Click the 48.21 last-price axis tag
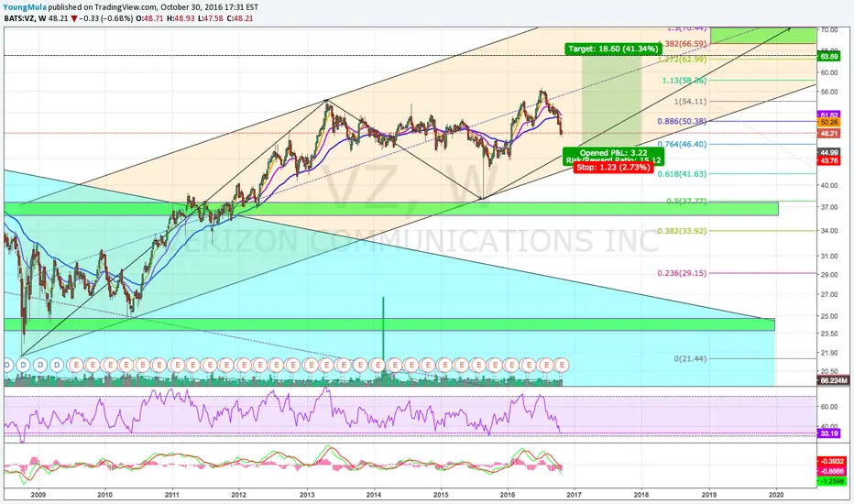The image size is (854, 504). 829,133
